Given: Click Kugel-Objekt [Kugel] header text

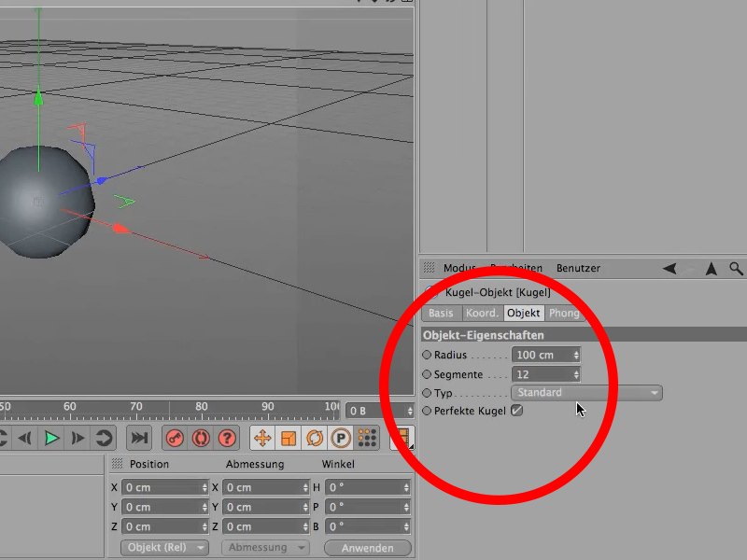Looking at the screenshot, I should click(x=498, y=292).
